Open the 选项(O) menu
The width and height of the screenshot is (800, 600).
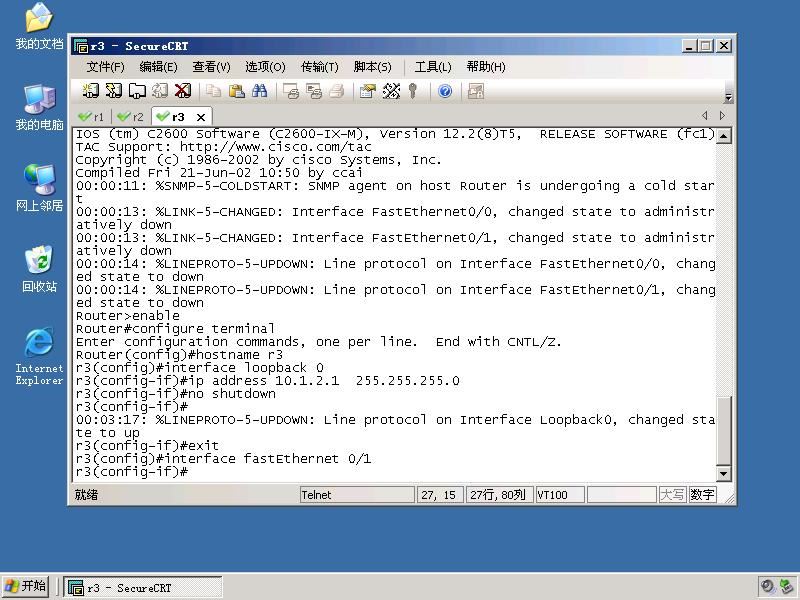[265, 67]
